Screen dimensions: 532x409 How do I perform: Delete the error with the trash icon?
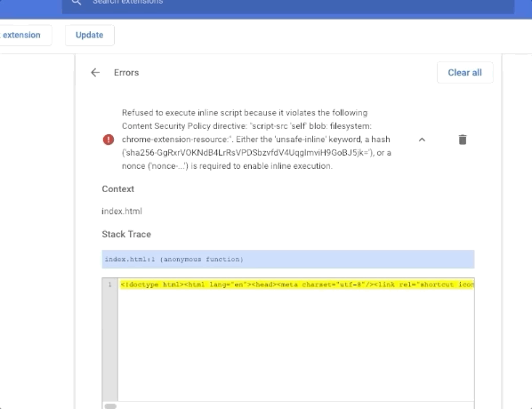click(x=463, y=140)
